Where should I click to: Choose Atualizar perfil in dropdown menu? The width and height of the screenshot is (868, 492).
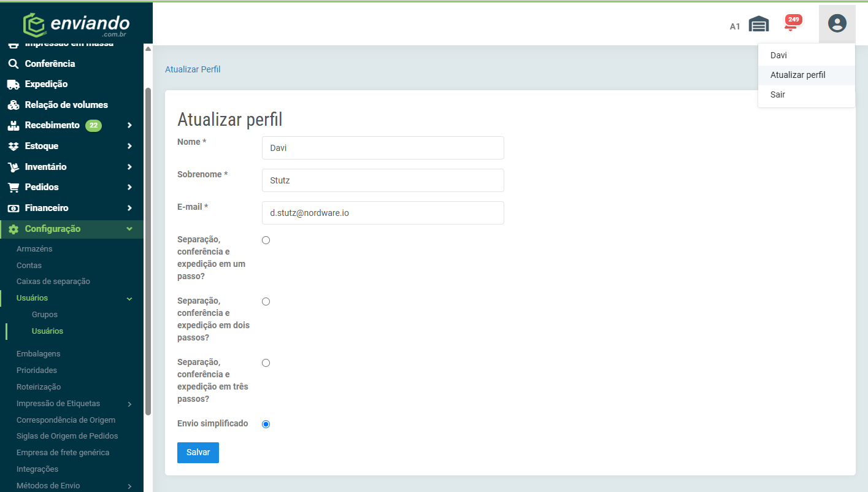[806, 75]
